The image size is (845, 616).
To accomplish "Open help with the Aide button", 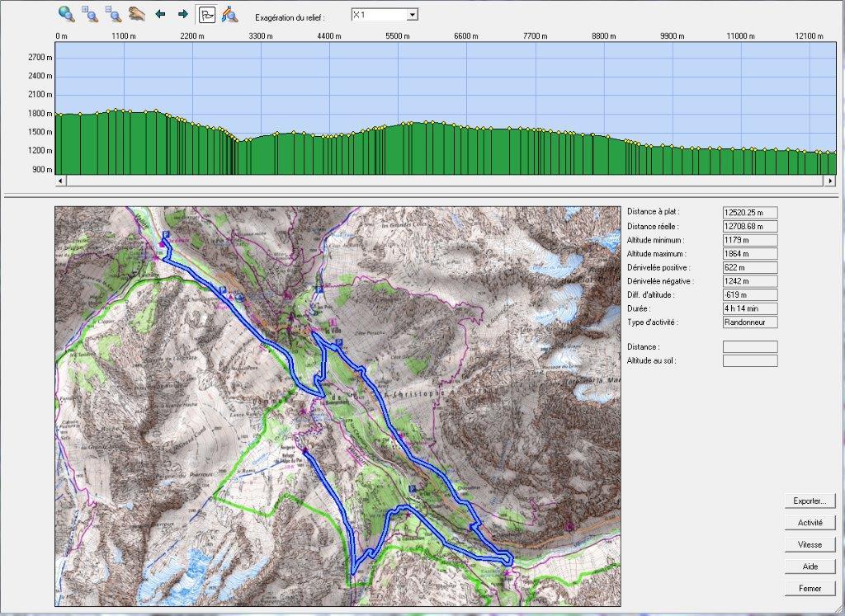I will pyautogui.click(x=810, y=567).
